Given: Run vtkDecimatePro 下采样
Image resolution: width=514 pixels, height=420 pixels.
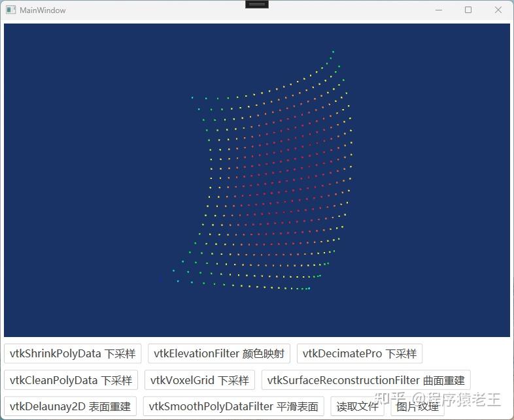Looking at the screenshot, I should point(360,353).
